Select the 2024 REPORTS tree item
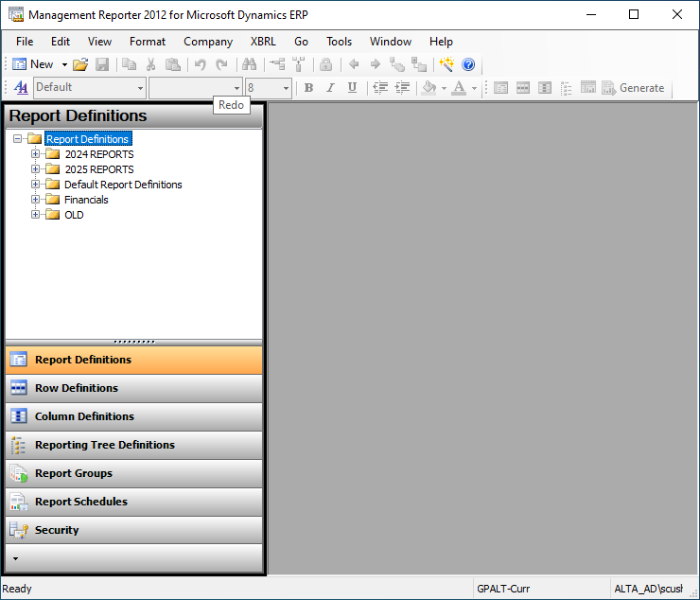700x600 pixels. tap(99, 154)
